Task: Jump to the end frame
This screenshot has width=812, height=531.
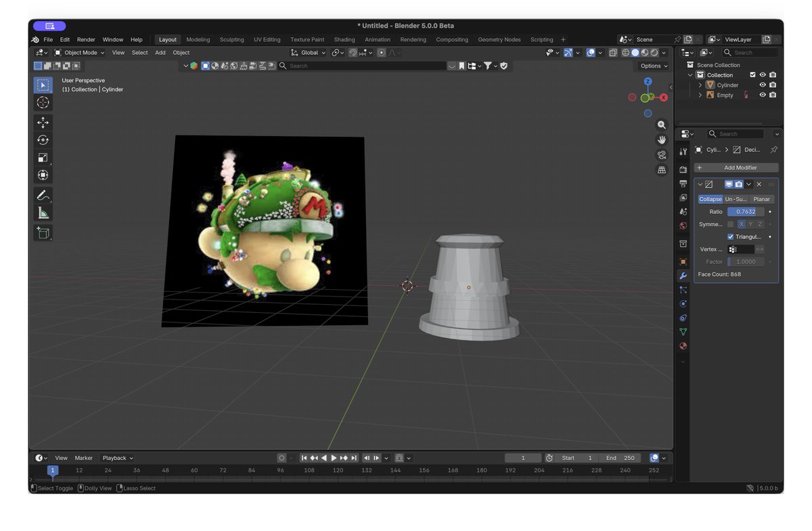Action: click(x=354, y=458)
